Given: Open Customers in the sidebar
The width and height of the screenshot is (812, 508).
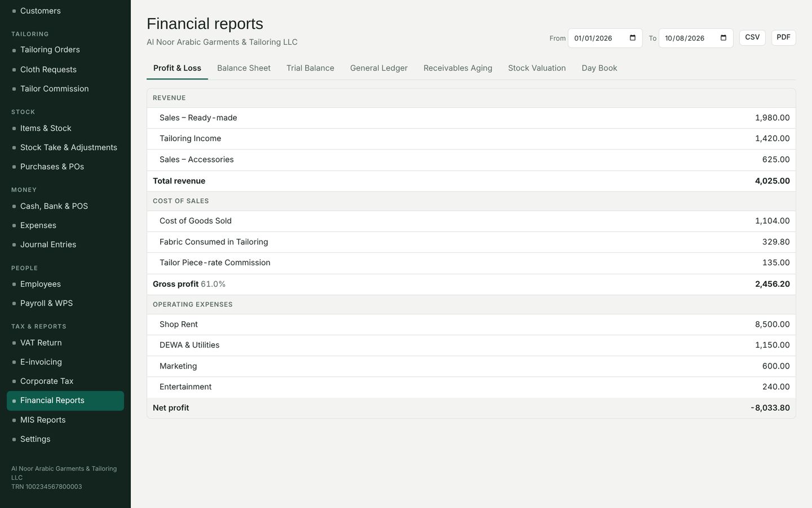Looking at the screenshot, I should tap(65, 11).
